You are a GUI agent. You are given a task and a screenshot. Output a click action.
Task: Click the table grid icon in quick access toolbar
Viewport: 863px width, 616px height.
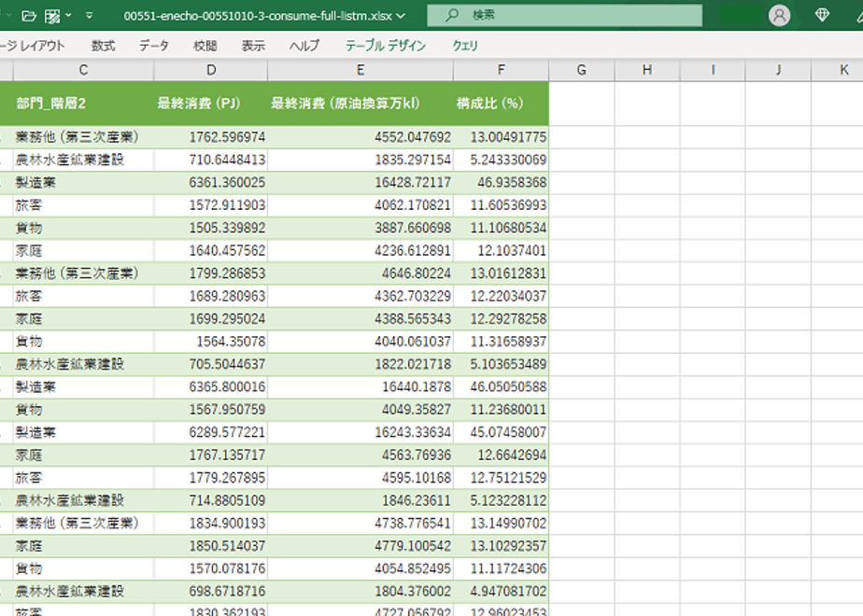tap(52, 16)
